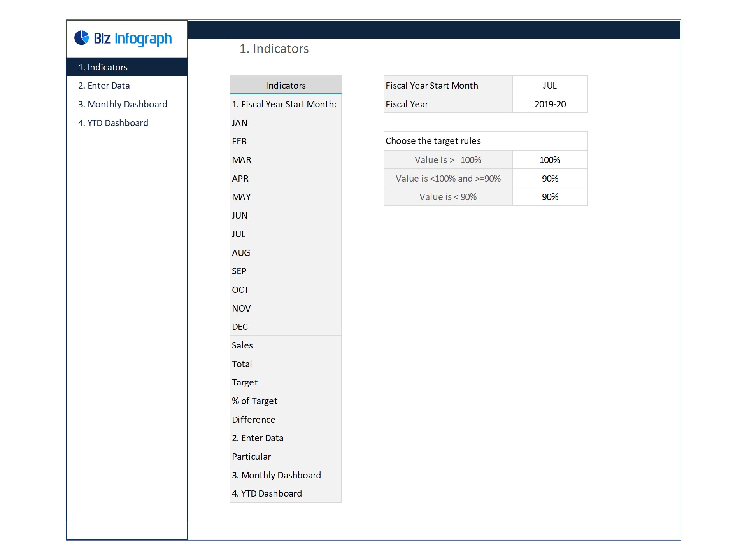The width and height of the screenshot is (747, 560).
Task: Select the JAN cell in Indicators list
Action: [286, 123]
